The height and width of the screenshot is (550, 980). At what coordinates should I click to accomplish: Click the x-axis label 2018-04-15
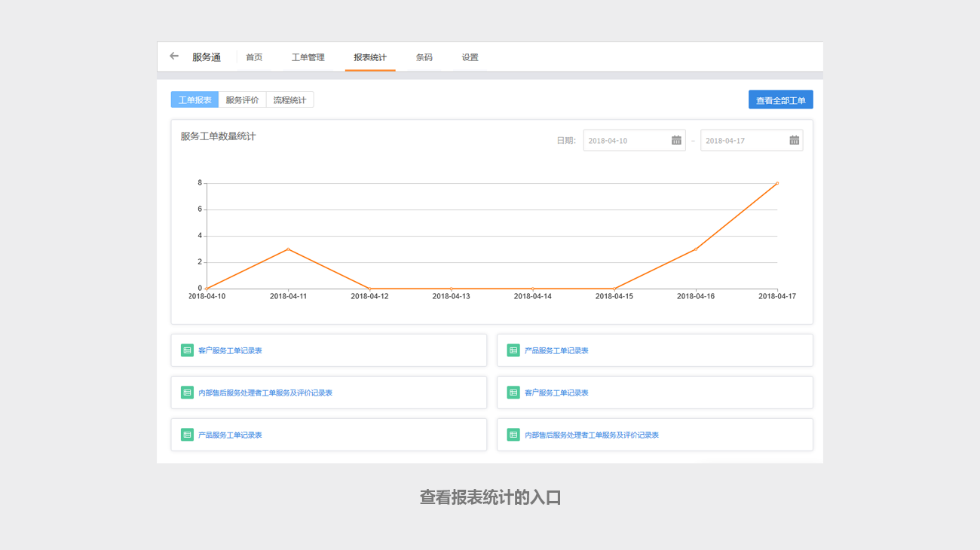pos(614,296)
